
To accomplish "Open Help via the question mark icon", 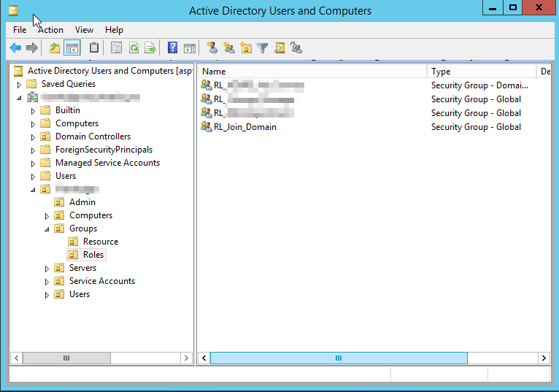I will [172, 48].
